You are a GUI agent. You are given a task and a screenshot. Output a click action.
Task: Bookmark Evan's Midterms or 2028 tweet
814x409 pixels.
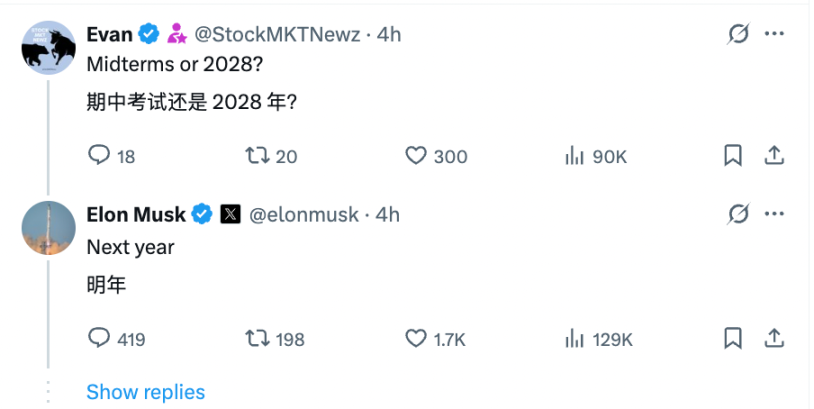(732, 155)
